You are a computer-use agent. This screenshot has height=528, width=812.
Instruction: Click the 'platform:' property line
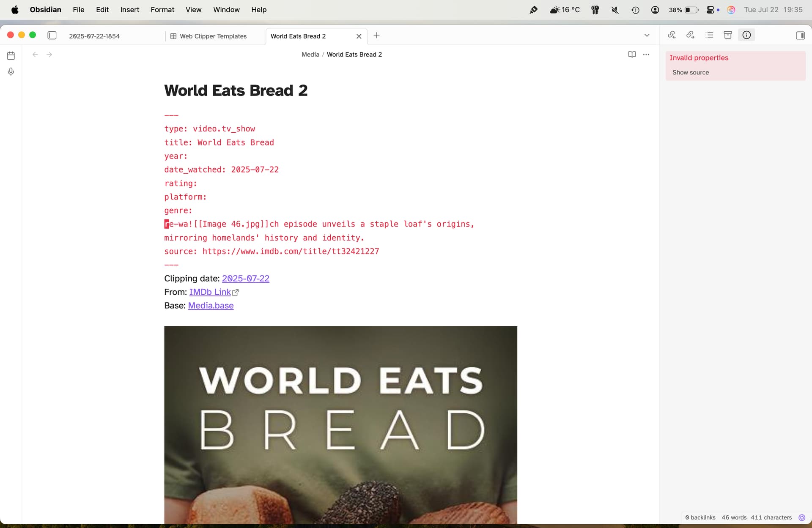[x=185, y=197]
